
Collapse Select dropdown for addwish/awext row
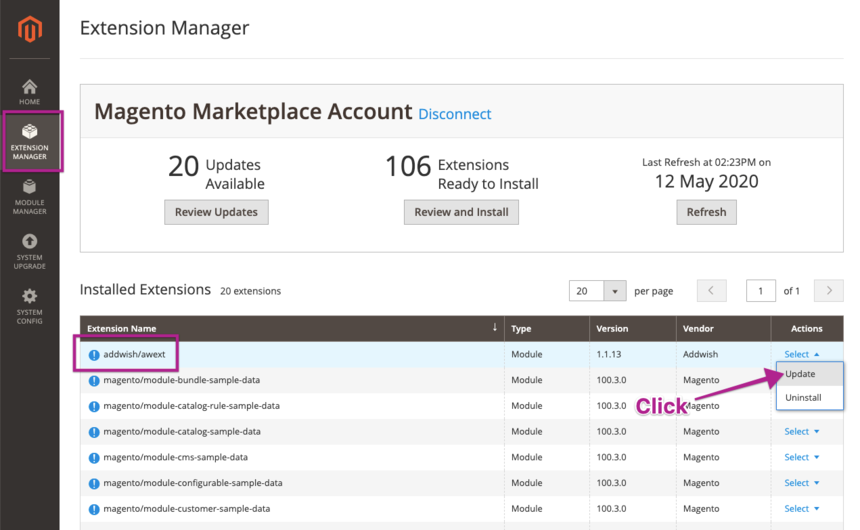tap(801, 355)
